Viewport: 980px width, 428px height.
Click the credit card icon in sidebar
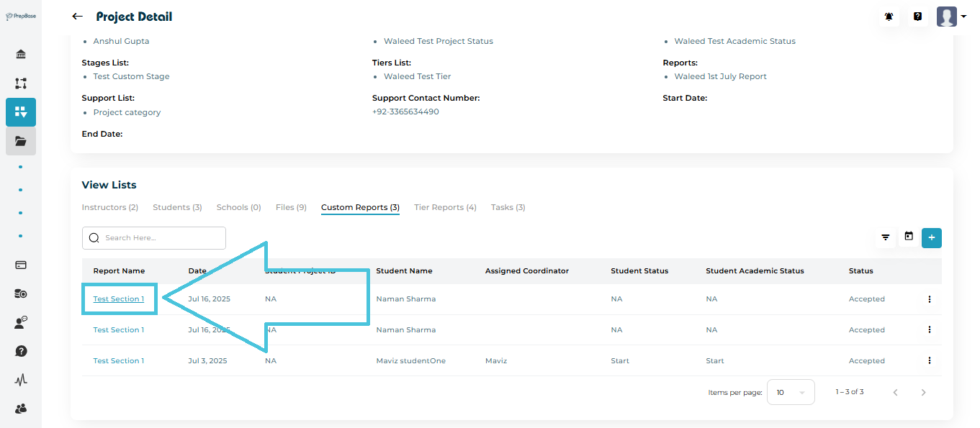click(x=21, y=265)
